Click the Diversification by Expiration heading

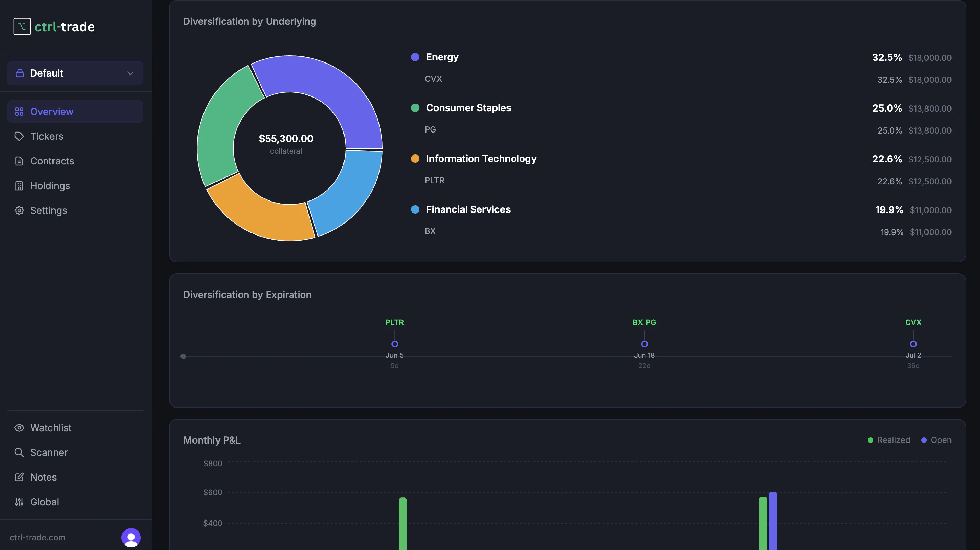click(x=247, y=295)
